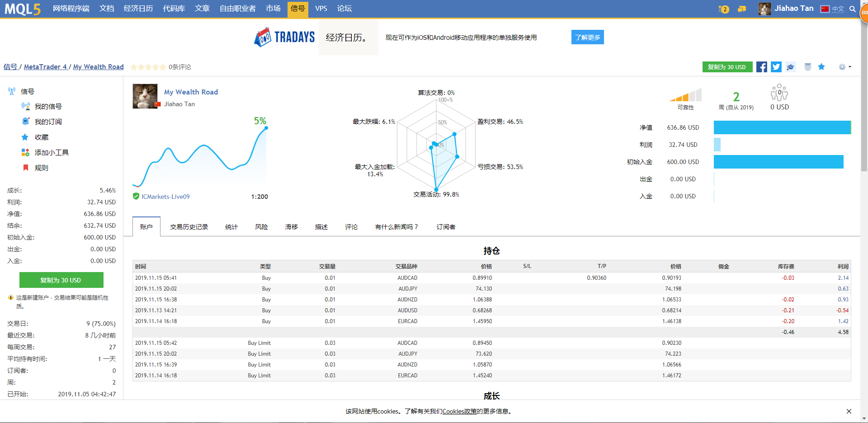Open the 统计 tab
The width and height of the screenshot is (868, 423).
point(231,227)
